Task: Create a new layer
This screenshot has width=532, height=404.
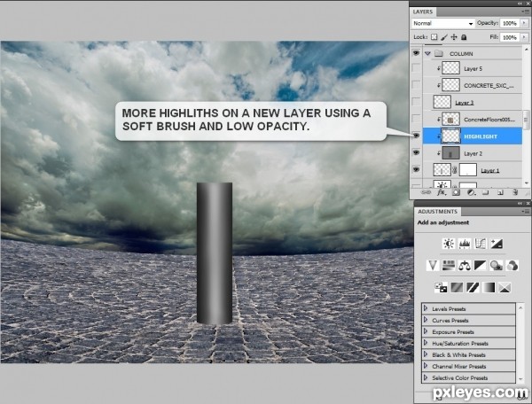Action: (x=500, y=192)
